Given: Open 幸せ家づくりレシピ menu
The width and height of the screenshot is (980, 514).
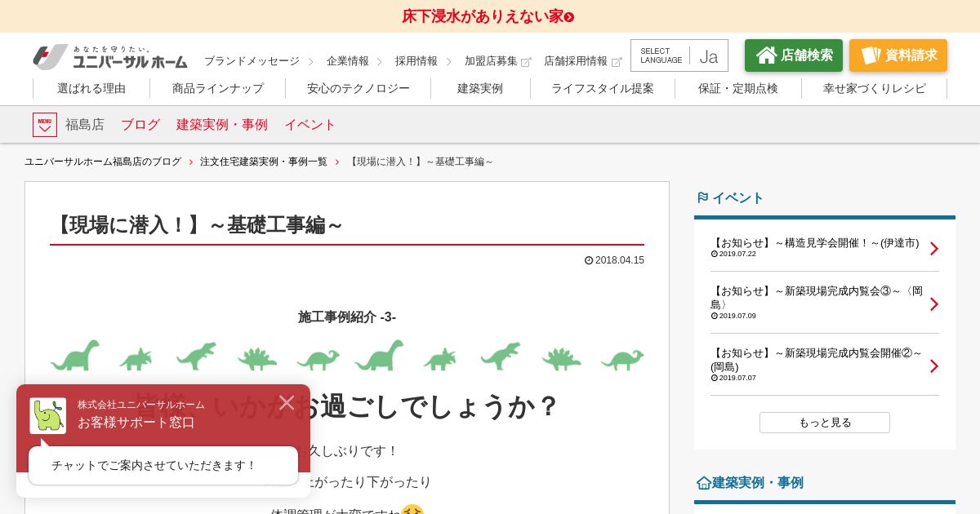Looking at the screenshot, I should click(875, 88).
